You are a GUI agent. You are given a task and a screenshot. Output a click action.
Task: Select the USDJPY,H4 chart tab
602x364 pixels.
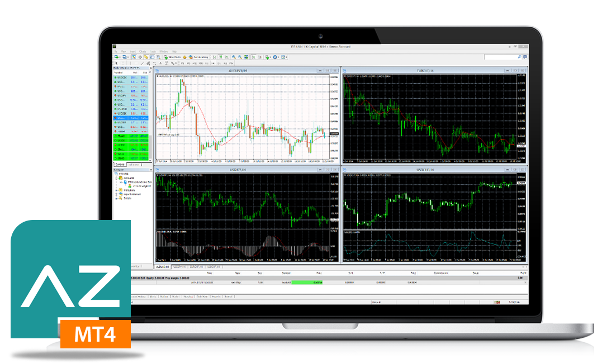pyautogui.click(x=179, y=266)
